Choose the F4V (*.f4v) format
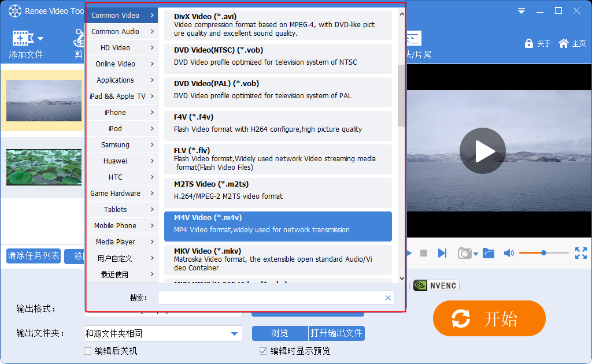 pyautogui.click(x=278, y=126)
